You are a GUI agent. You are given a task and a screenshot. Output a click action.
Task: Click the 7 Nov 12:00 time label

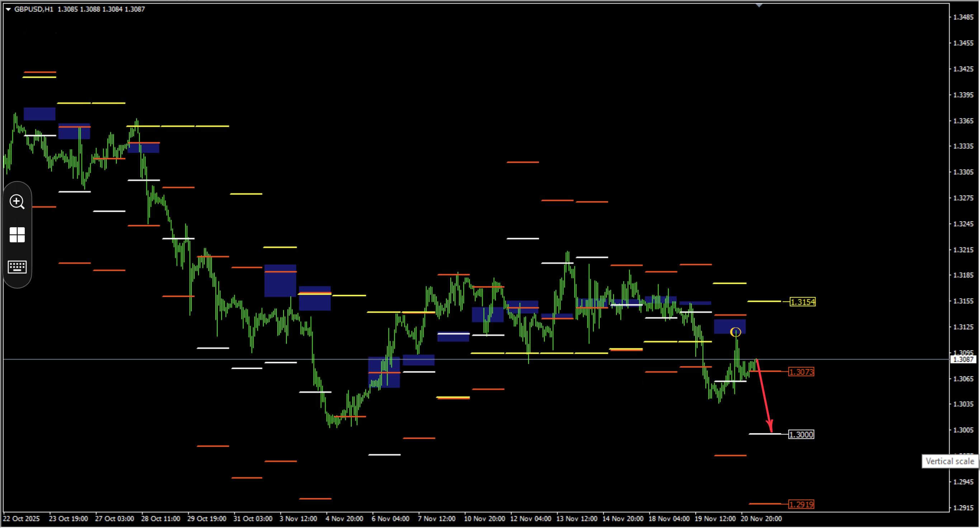coord(436,518)
